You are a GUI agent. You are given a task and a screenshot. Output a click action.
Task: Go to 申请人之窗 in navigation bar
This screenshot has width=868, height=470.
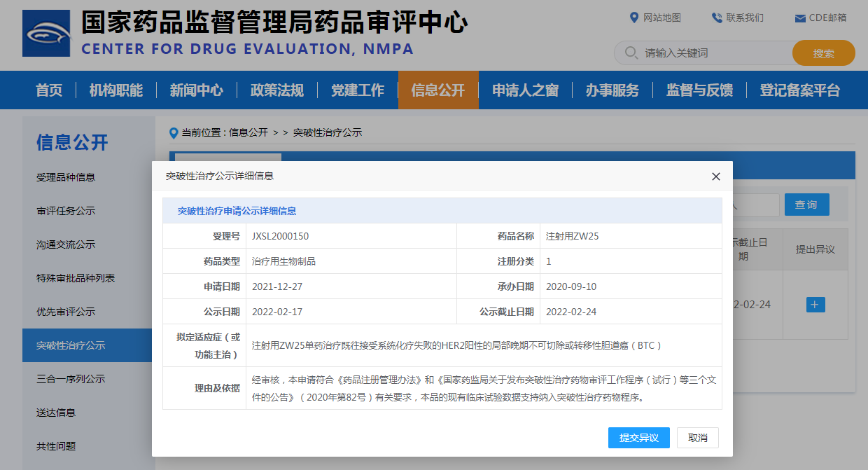525,90
